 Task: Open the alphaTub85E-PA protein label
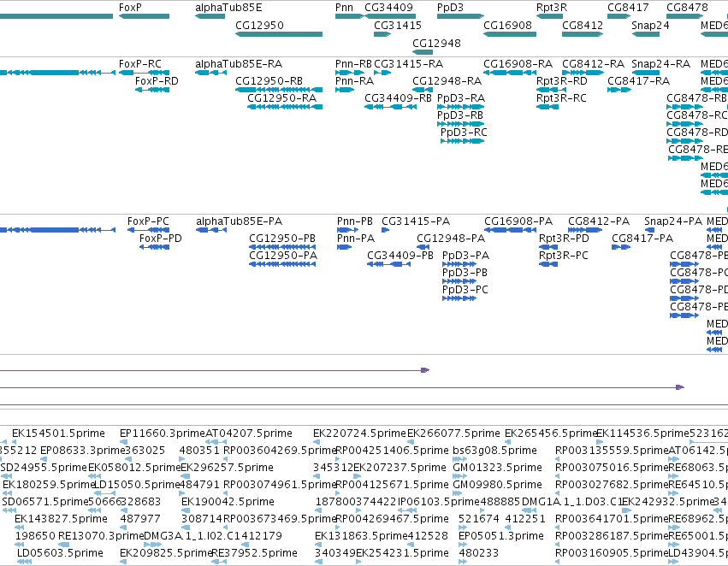pos(240,221)
